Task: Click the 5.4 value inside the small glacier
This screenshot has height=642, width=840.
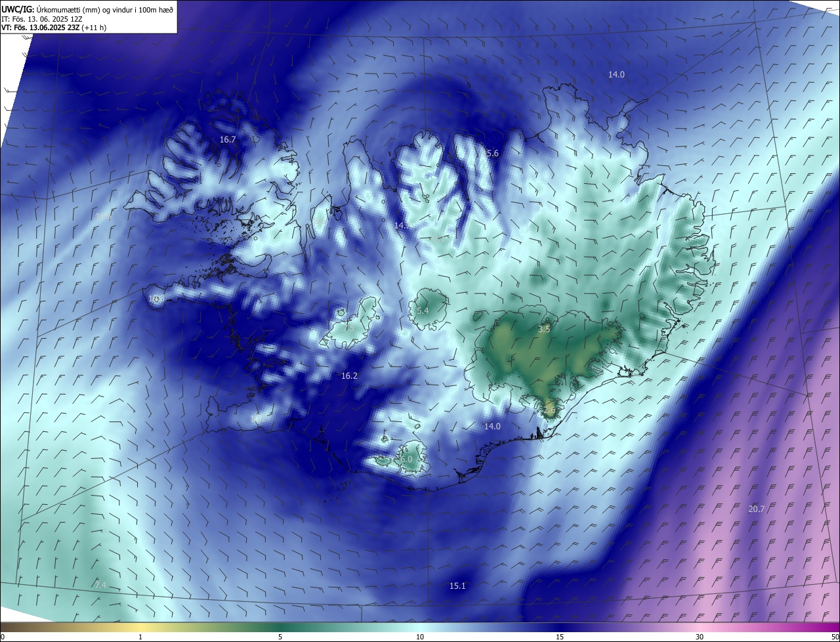Action: [x=423, y=311]
